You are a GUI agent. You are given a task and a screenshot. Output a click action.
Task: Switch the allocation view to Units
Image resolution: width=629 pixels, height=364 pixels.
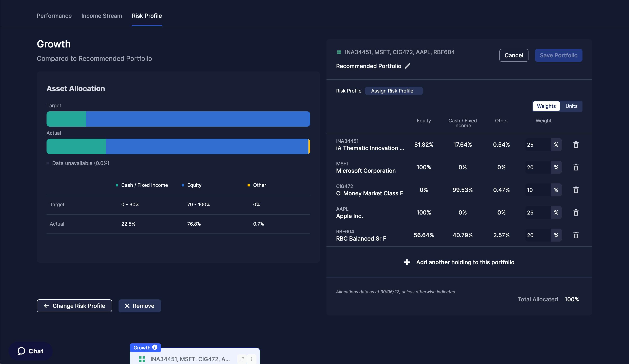pyautogui.click(x=571, y=106)
